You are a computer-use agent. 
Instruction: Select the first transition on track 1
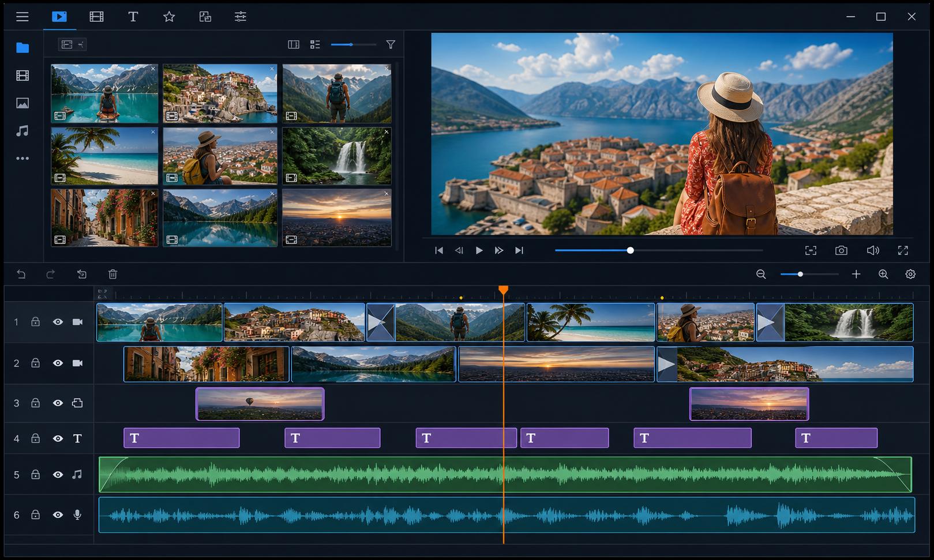(x=381, y=322)
